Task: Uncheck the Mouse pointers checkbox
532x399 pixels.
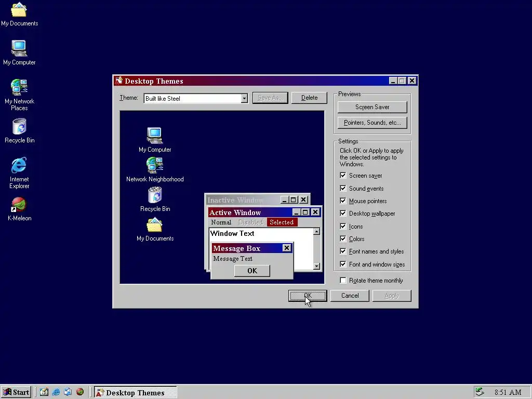Action: (x=343, y=201)
